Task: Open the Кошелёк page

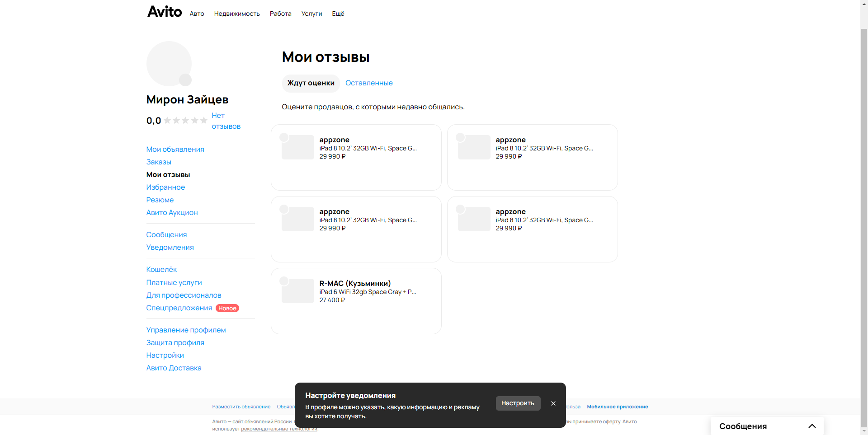Action: 161,270
